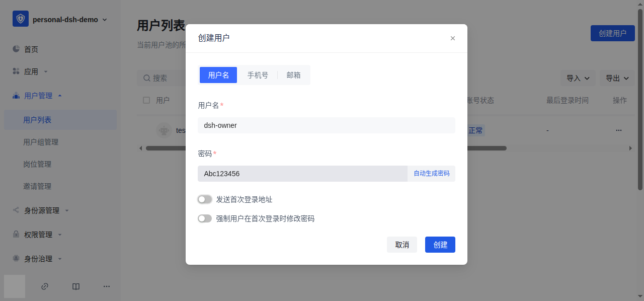Click the table scroll left arrow

click(141, 148)
